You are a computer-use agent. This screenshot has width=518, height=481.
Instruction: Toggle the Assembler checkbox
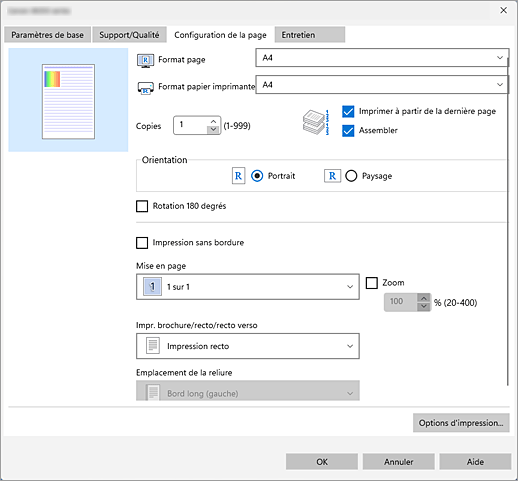pos(348,131)
